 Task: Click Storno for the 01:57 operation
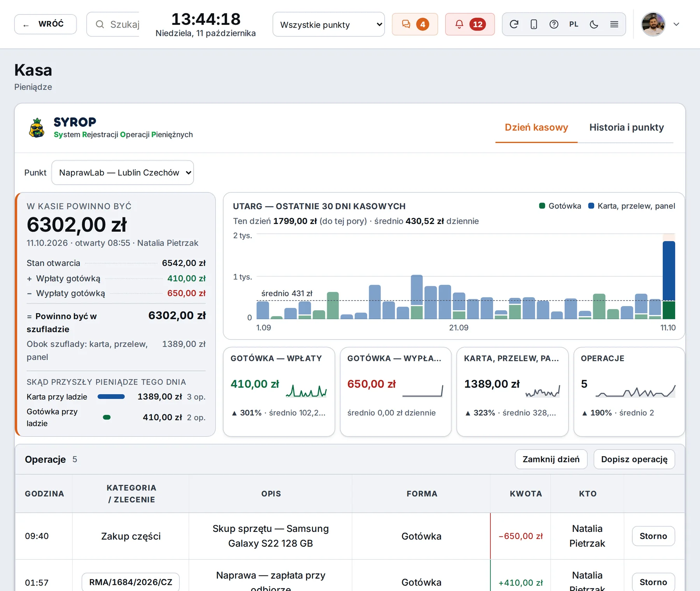(653, 582)
